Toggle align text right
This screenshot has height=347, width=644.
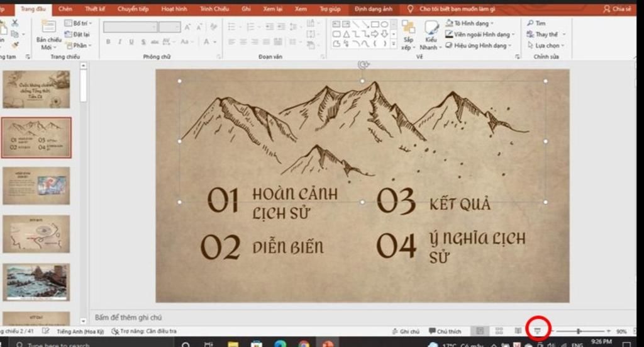point(255,42)
